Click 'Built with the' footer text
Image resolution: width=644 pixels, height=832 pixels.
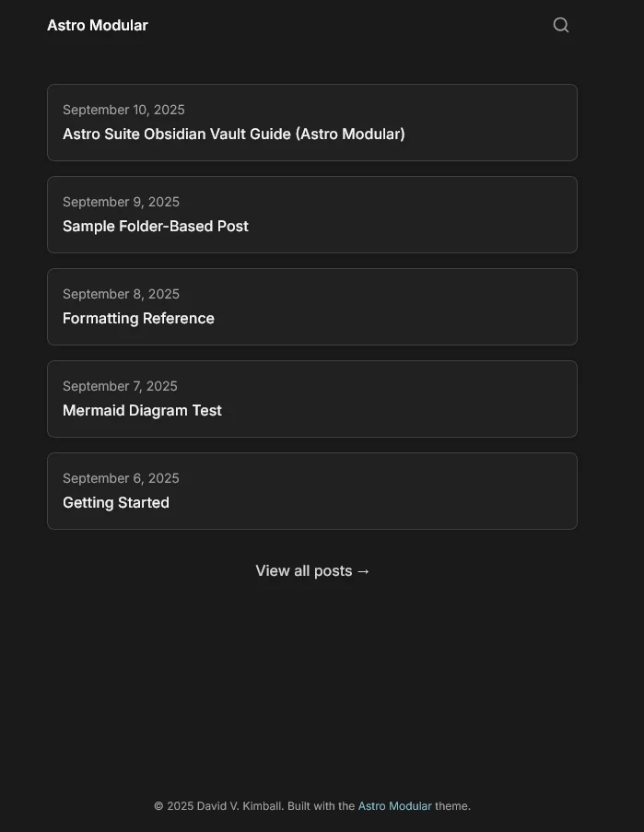(x=321, y=806)
